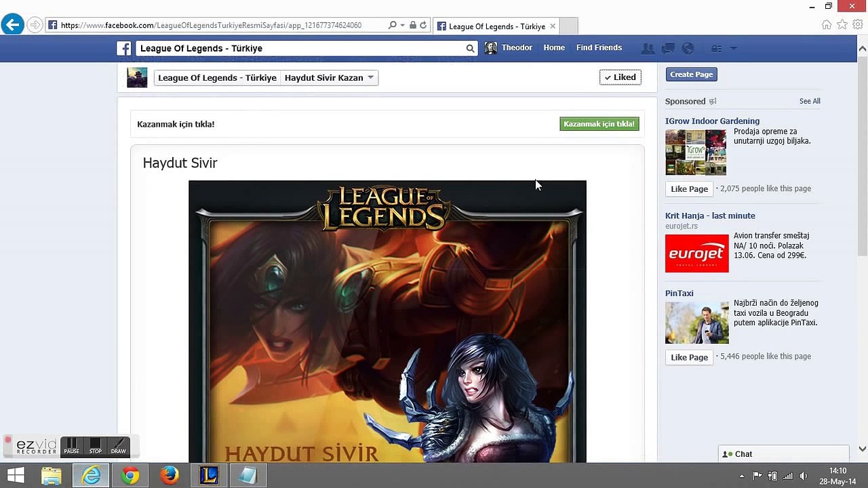Click the IGrow Indoor Gardening ad image
The image size is (868, 488).
pyautogui.click(x=696, y=152)
